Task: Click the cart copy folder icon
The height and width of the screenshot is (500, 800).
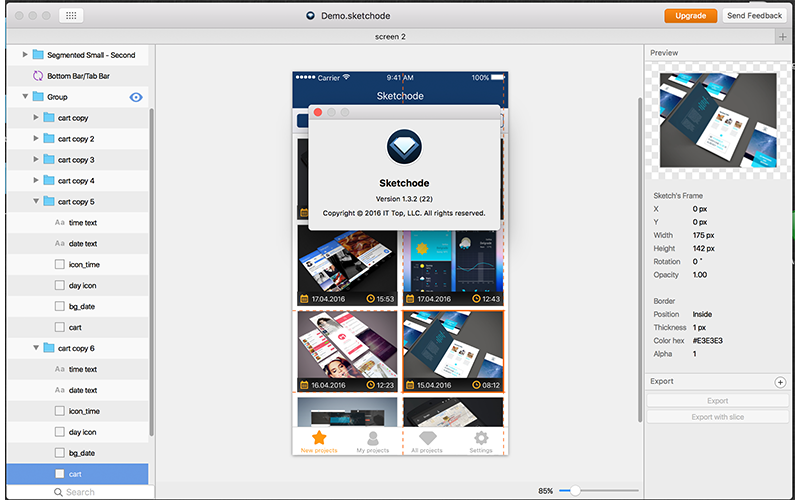Action: point(48,117)
